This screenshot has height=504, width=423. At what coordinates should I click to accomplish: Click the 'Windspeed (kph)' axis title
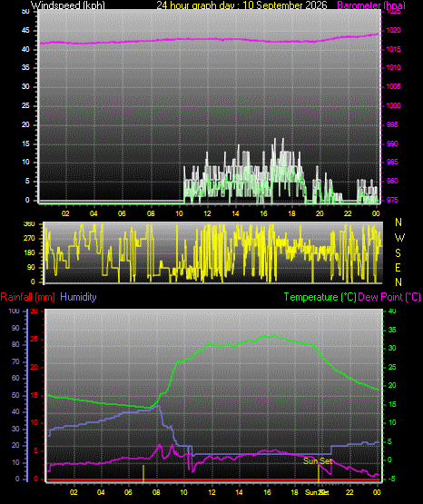(x=68, y=5)
